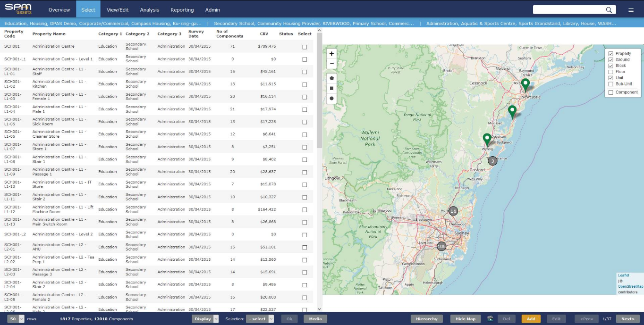Viewport: 644px width, 325px height.
Task: Enable the Component layer checkbox
Action: tap(611, 92)
